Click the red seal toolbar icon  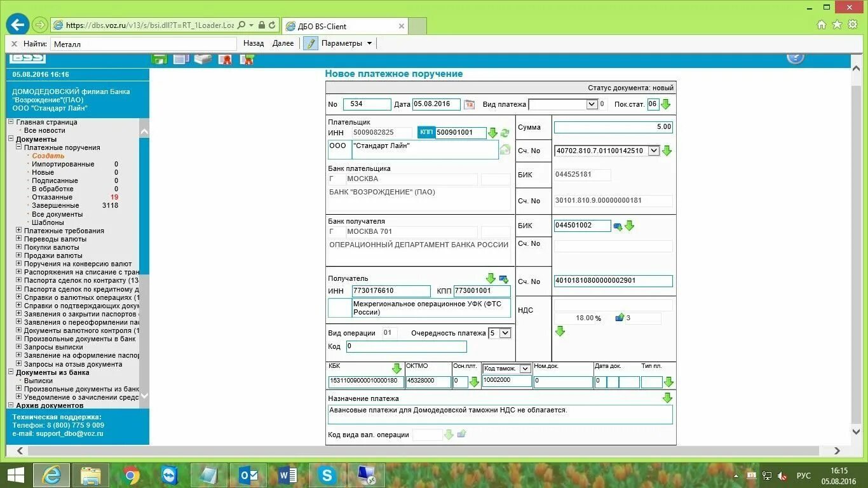pyautogui.click(x=224, y=59)
